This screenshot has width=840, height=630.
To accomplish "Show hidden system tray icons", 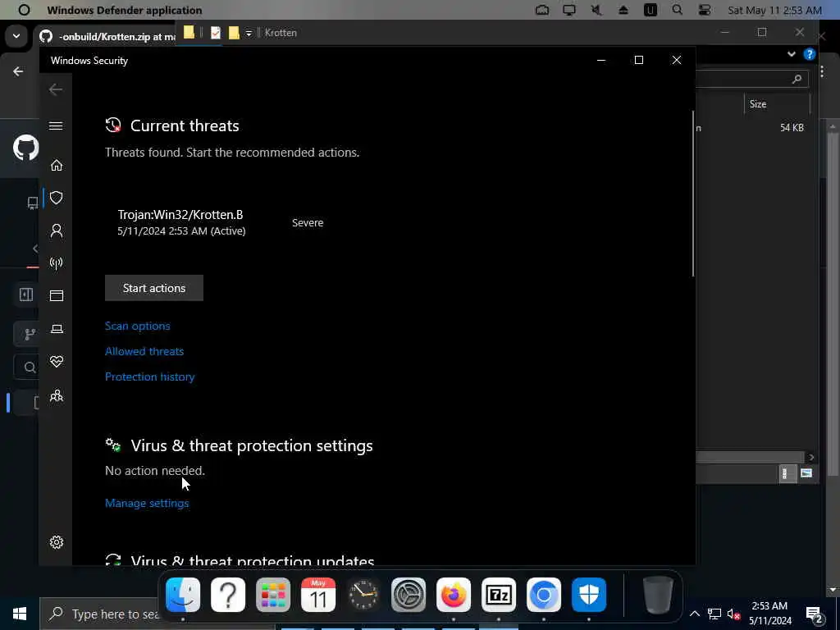I will [694, 614].
